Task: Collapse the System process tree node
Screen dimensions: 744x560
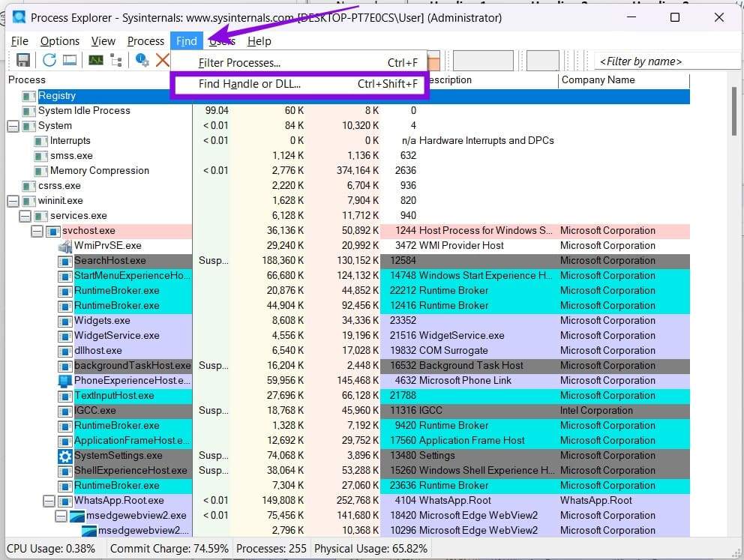Action: click(13, 126)
